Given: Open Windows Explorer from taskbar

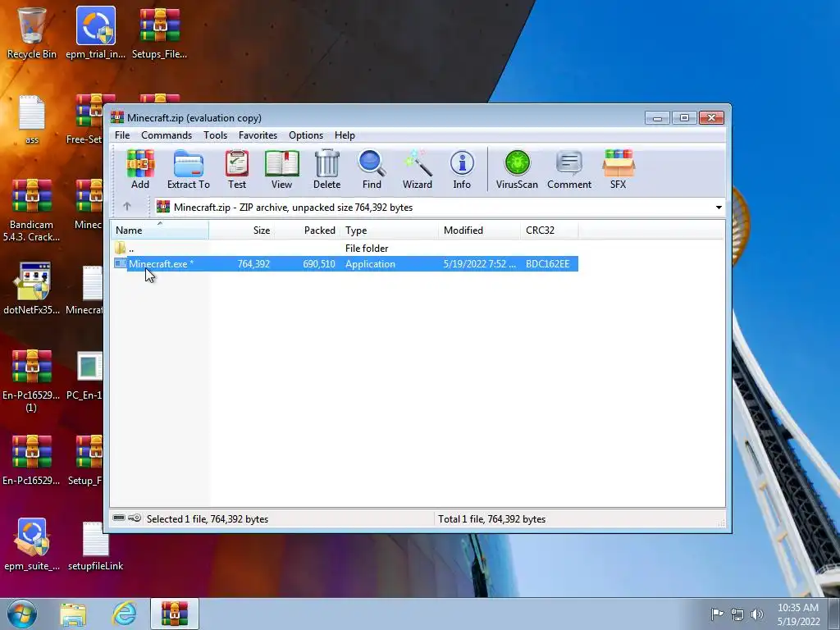Looking at the screenshot, I should click(73, 614).
